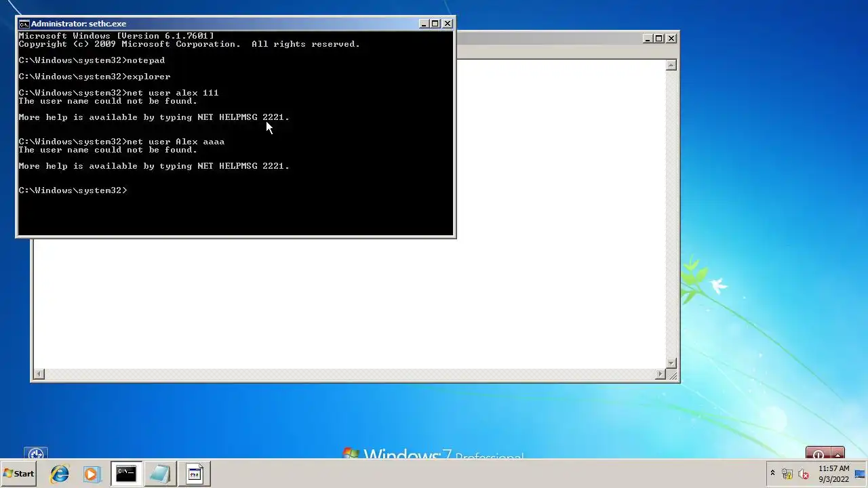The width and height of the screenshot is (868, 488).
Task: Activate the last taskbar program window icon
Action: (195, 474)
